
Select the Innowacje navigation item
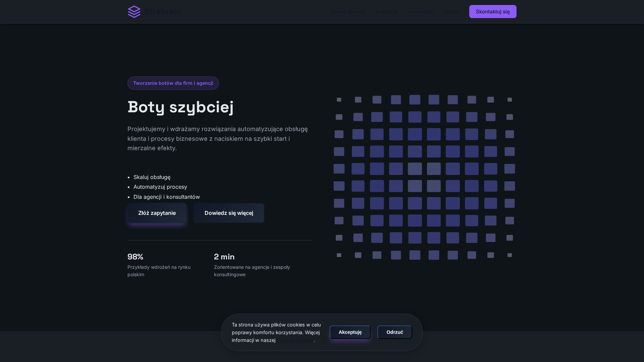(x=421, y=11)
